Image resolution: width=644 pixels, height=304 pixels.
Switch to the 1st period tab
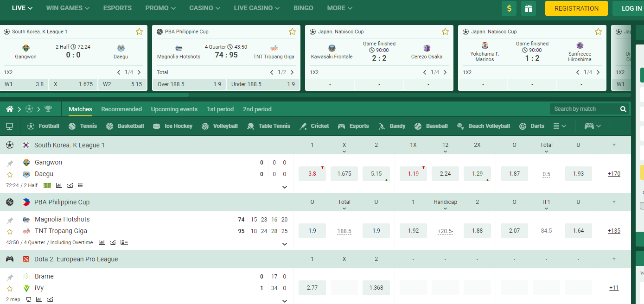coord(220,109)
